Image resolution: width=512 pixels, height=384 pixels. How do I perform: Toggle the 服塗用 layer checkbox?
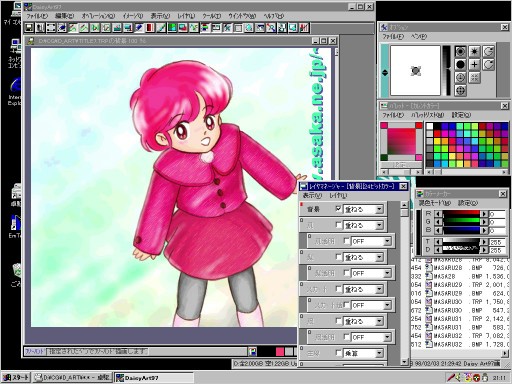(x=347, y=337)
